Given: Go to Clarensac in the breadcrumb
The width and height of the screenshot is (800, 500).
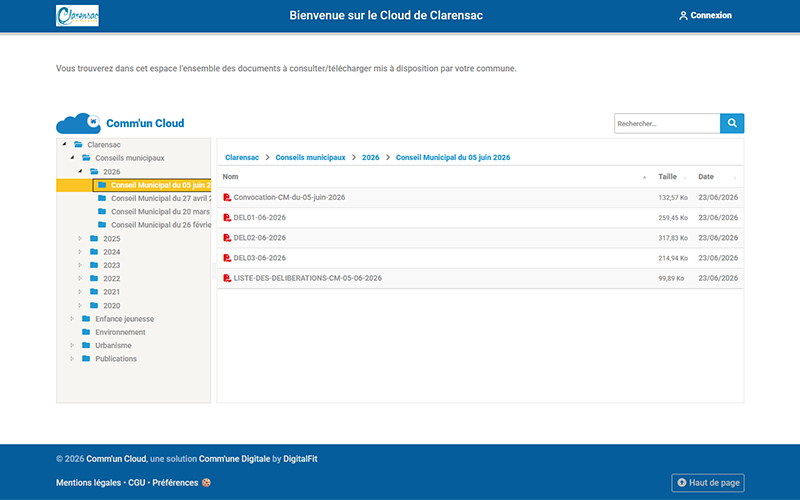Looking at the screenshot, I should (242, 157).
